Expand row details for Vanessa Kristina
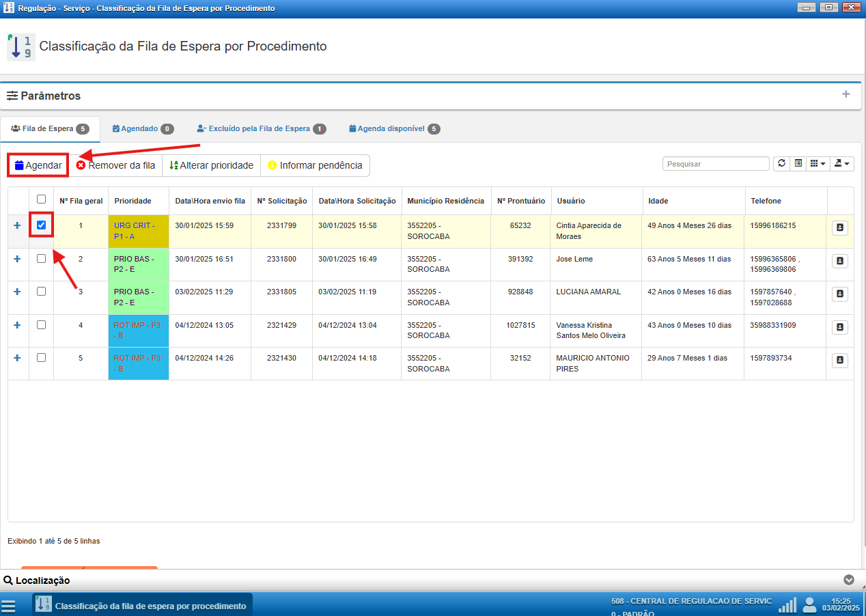The width and height of the screenshot is (866, 616). pyautogui.click(x=17, y=325)
